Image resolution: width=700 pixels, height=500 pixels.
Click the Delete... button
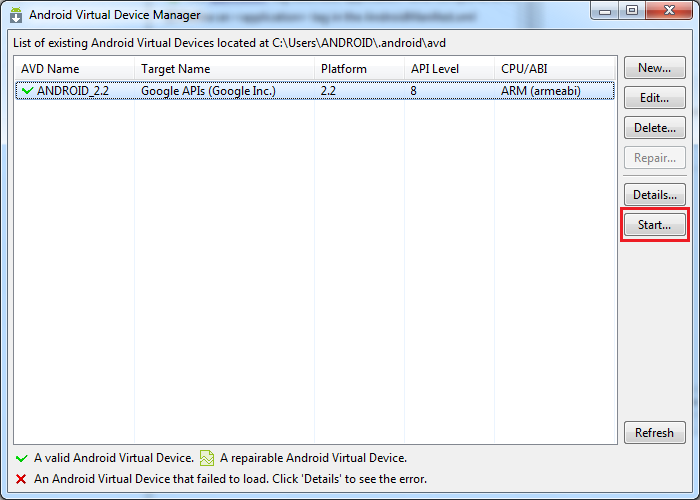click(x=654, y=128)
